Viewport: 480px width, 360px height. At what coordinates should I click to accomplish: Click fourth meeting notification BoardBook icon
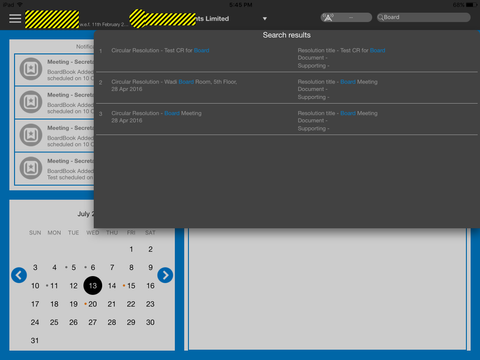click(31, 168)
